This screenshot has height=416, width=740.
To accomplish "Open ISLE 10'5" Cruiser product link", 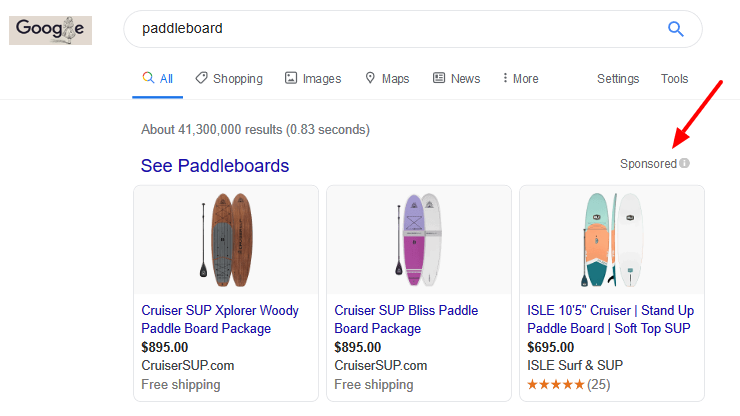I will click(x=610, y=319).
